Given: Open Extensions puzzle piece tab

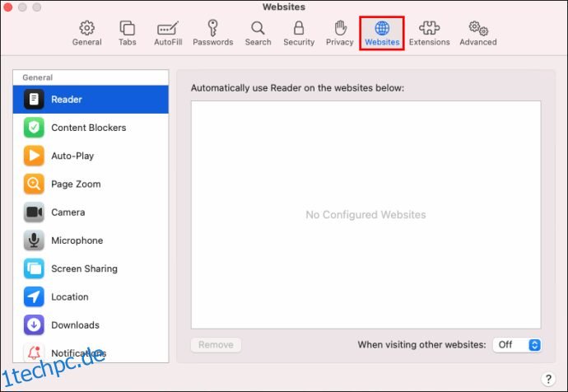Looking at the screenshot, I should [x=429, y=33].
